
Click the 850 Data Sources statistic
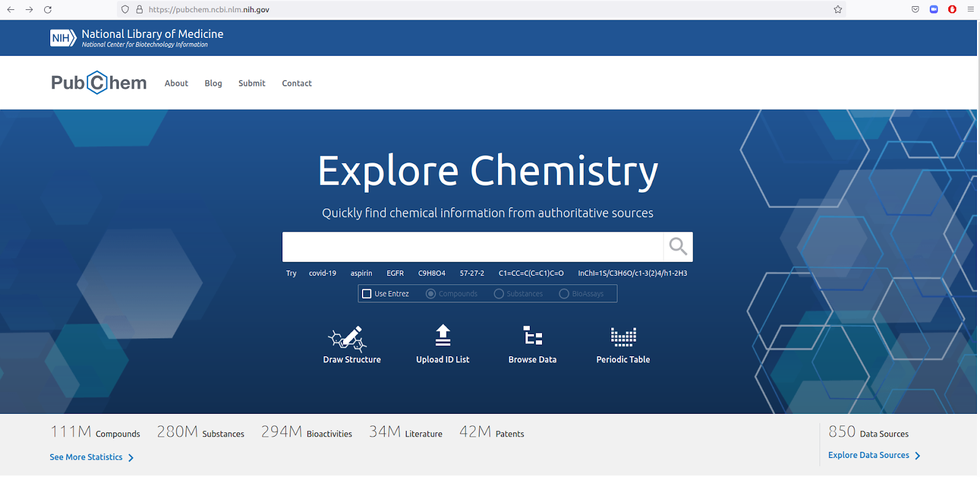(x=869, y=432)
